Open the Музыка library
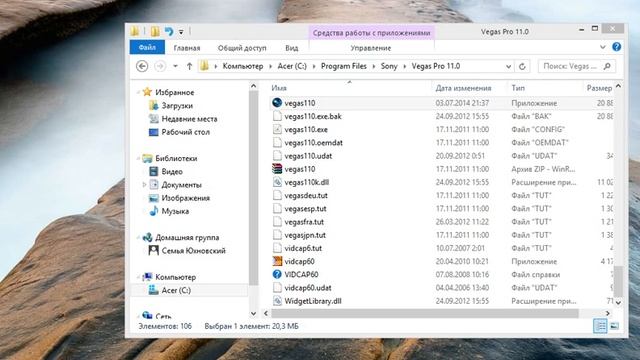The image size is (640, 360). coord(175,211)
